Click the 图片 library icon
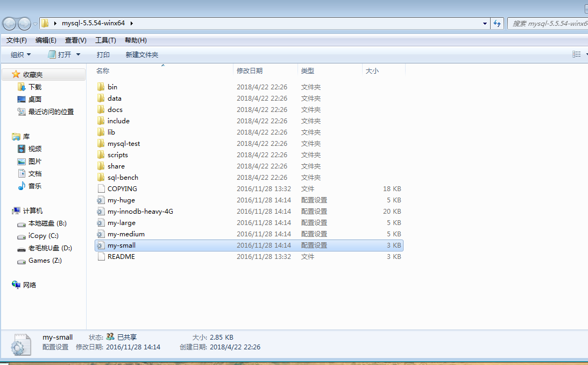This screenshot has height=365, width=588. coord(22,162)
